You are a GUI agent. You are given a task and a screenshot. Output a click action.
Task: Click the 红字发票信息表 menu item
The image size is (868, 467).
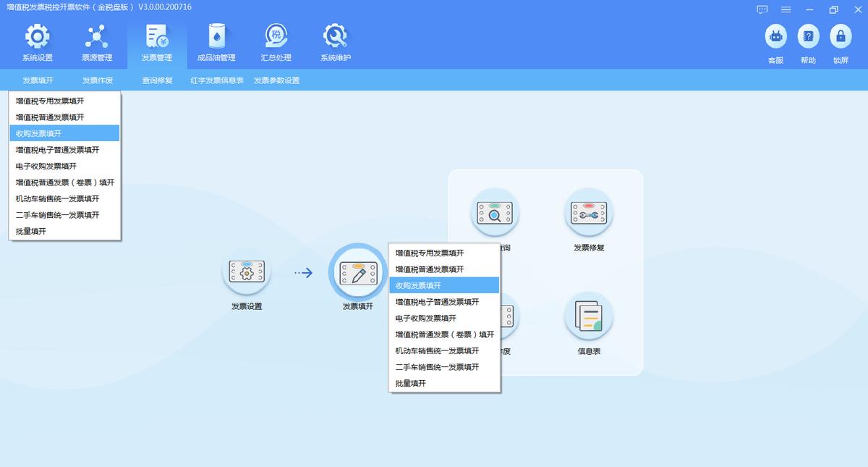pyautogui.click(x=218, y=81)
